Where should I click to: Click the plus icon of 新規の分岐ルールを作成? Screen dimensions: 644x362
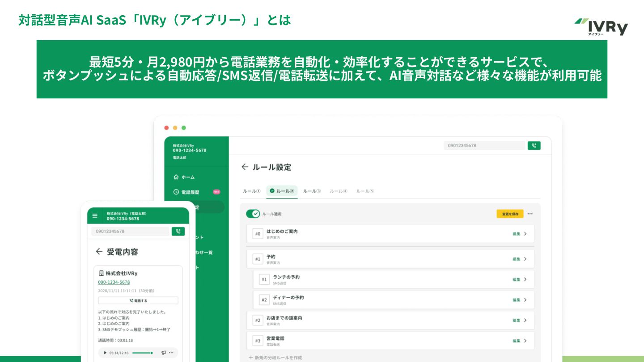point(251,358)
